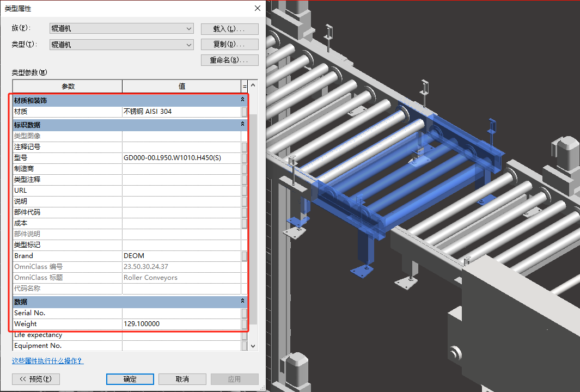Close the 类型属性 dialog
This screenshot has height=392, width=580.
[257, 8]
